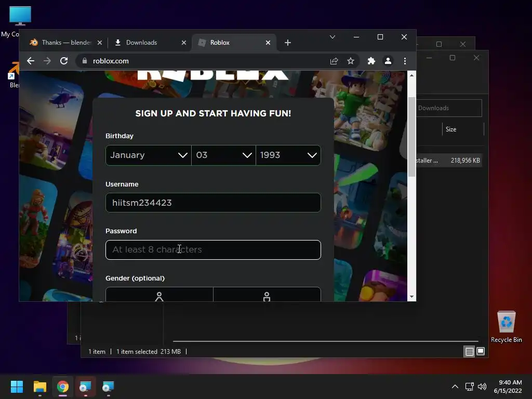Click the forward navigation arrow

click(x=47, y=61)
